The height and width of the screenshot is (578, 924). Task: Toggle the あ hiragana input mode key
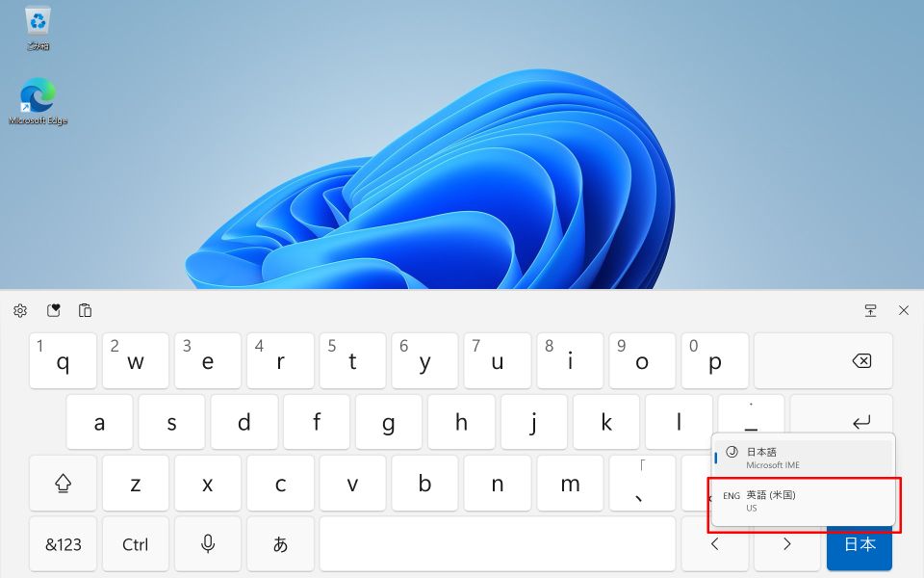coord(280,543)
